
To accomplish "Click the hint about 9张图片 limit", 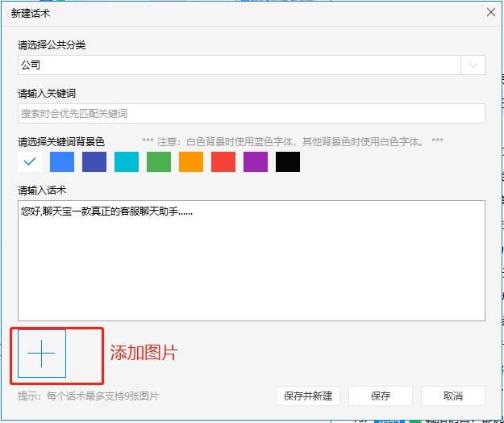I will pyautogui.click(x=89, y=396).
